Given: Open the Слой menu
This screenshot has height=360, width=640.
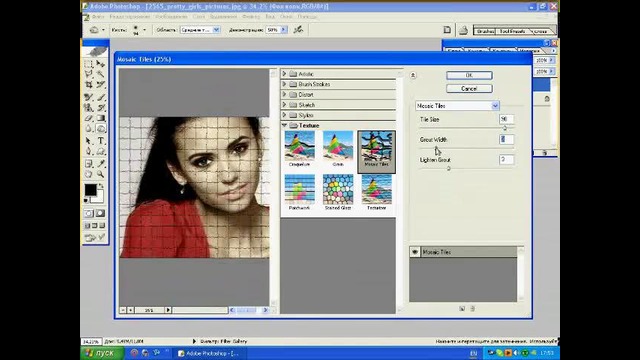Looking at the screenshot, I should point(199,17).
